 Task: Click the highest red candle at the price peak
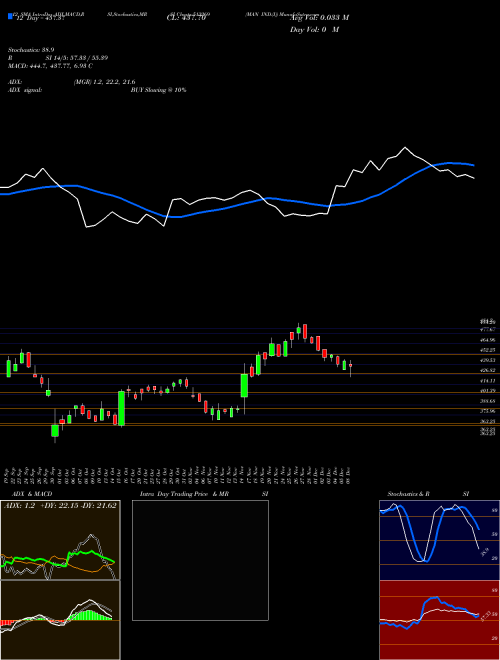305,331
